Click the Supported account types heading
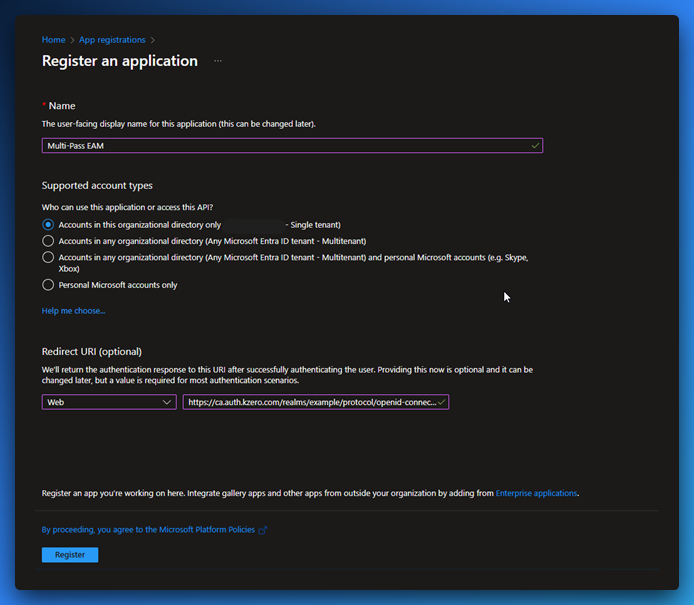 coord(97,185)
